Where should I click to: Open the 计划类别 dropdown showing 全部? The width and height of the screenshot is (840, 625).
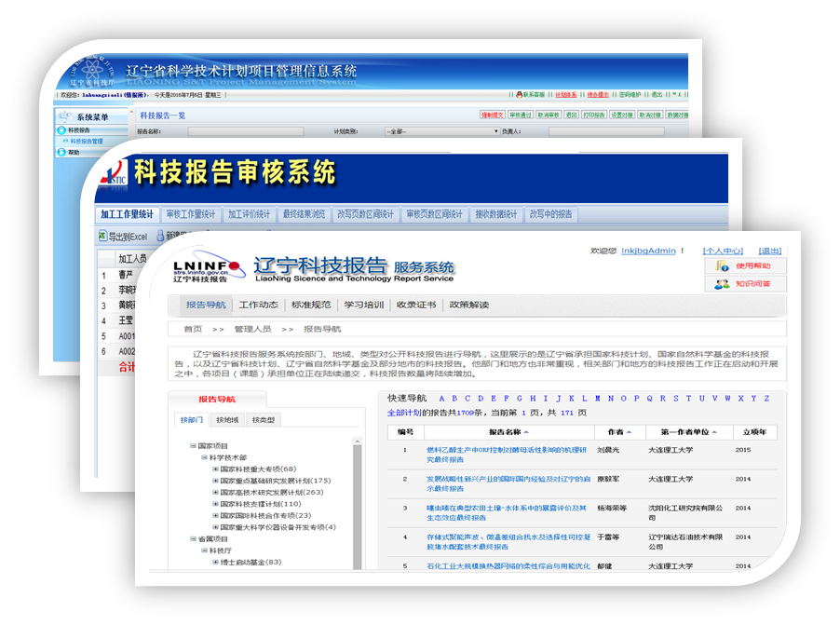coord(442,131)
